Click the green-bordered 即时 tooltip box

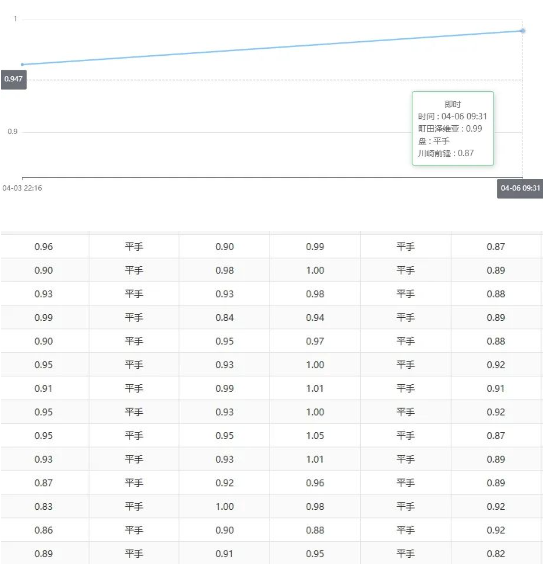pyautogui.click(x=453, y=128)
